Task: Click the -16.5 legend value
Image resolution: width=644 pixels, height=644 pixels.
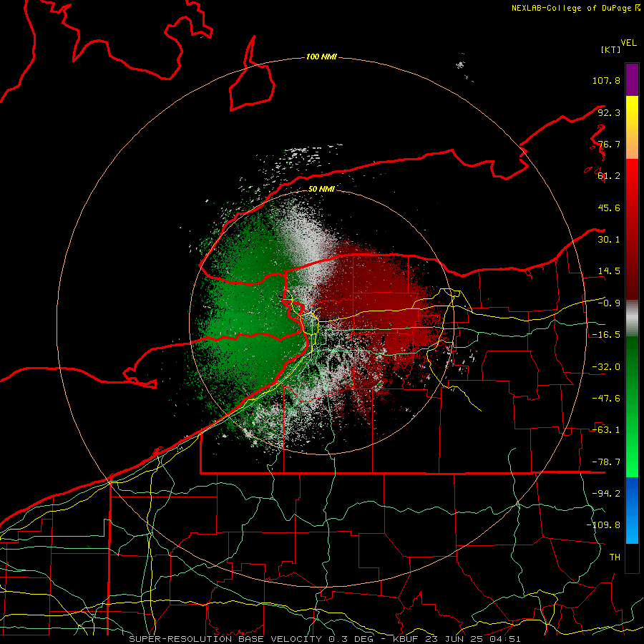Action: click(x=606, y=335)
